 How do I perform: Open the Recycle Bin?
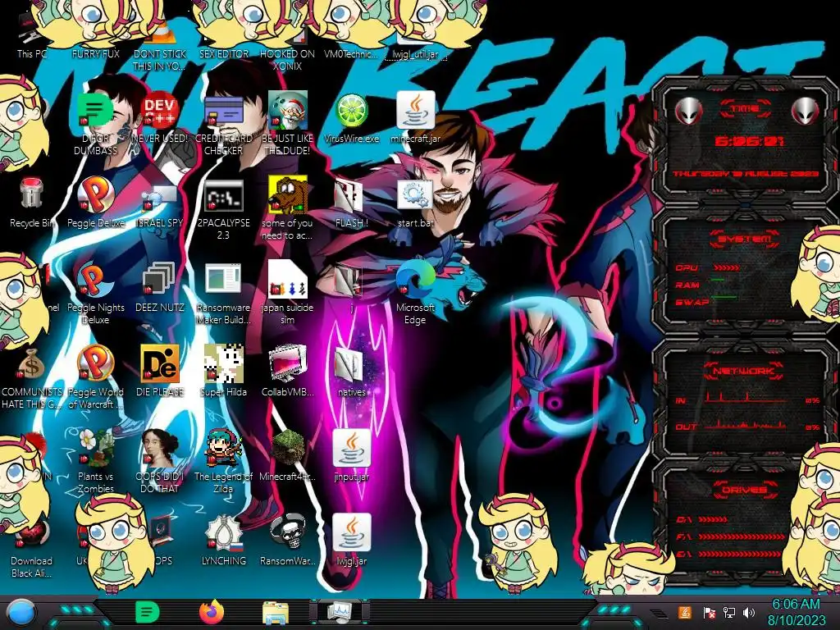(31, 193)
